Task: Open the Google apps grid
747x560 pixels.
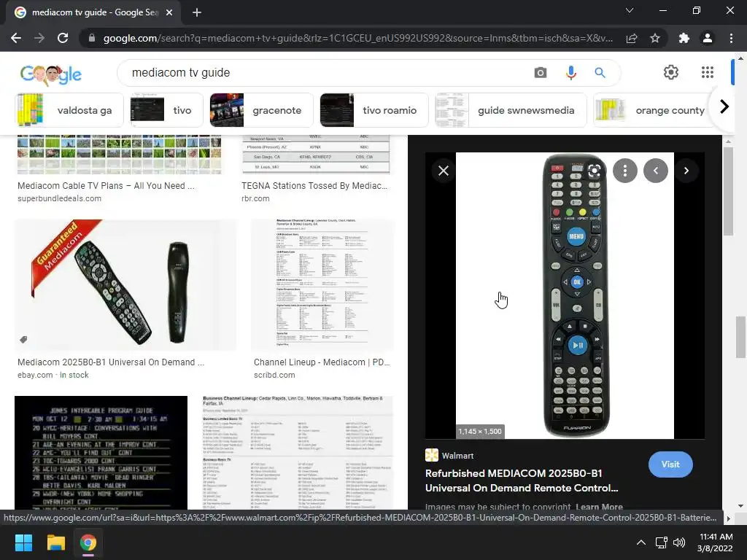Action: 708,72
